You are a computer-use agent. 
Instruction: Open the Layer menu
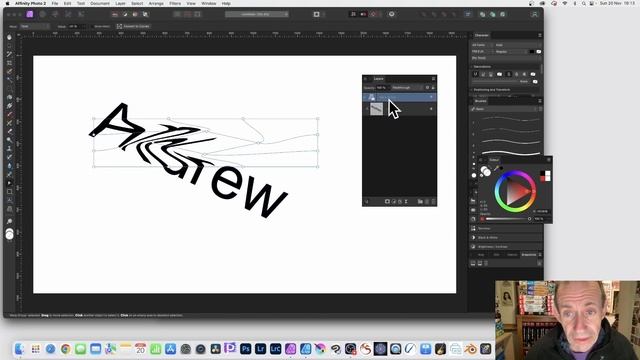tap(120, 3)
